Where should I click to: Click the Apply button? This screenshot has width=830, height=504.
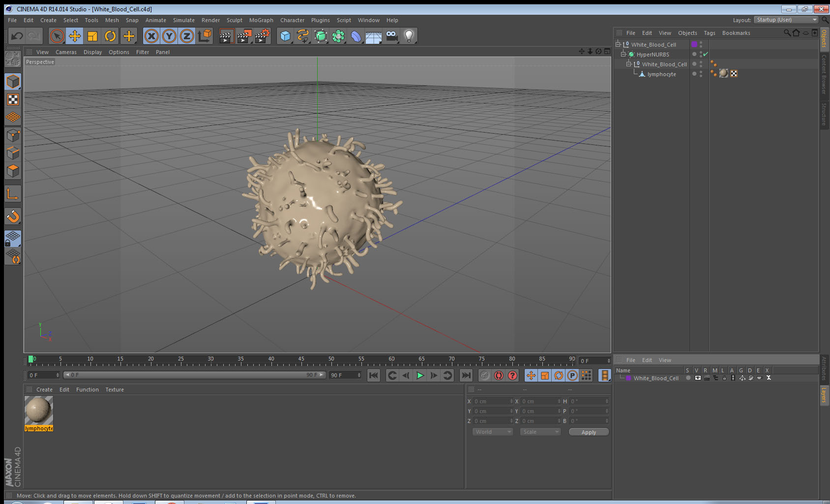pyautogui.click(x=589, y=432)
